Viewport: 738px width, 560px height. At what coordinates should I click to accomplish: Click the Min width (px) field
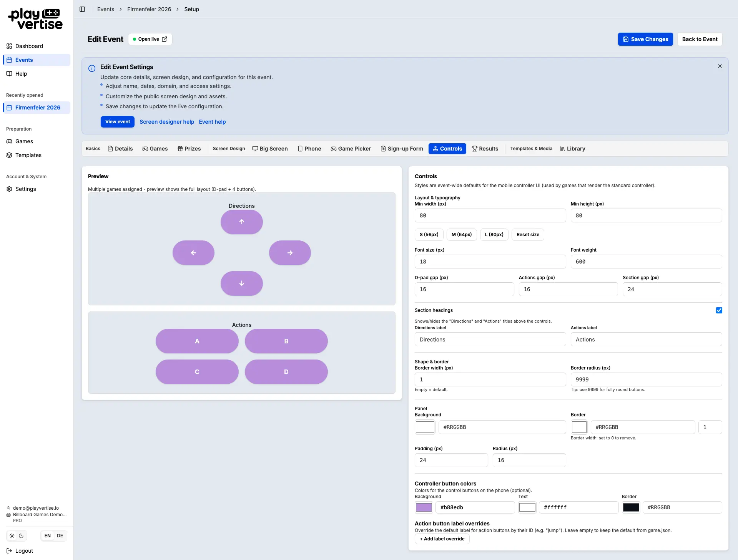point(490,215)
